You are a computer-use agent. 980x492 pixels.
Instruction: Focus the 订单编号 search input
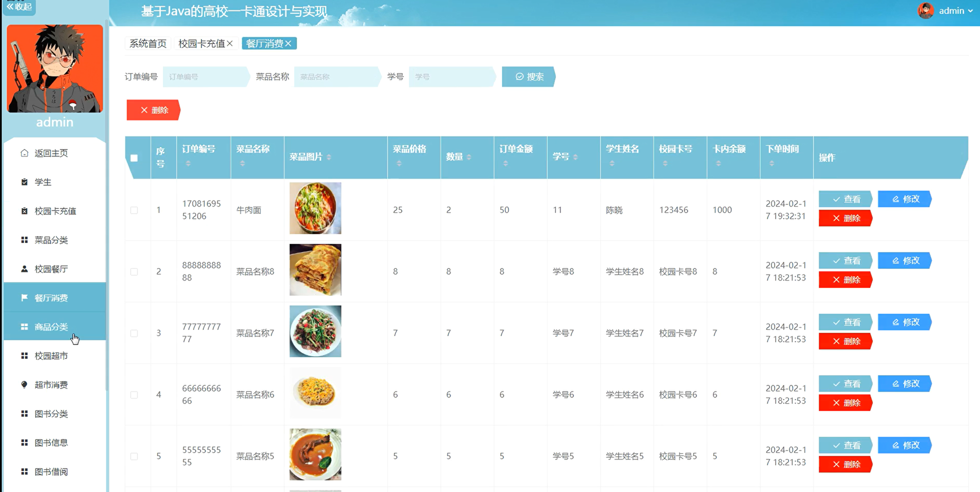click(206, 77)
